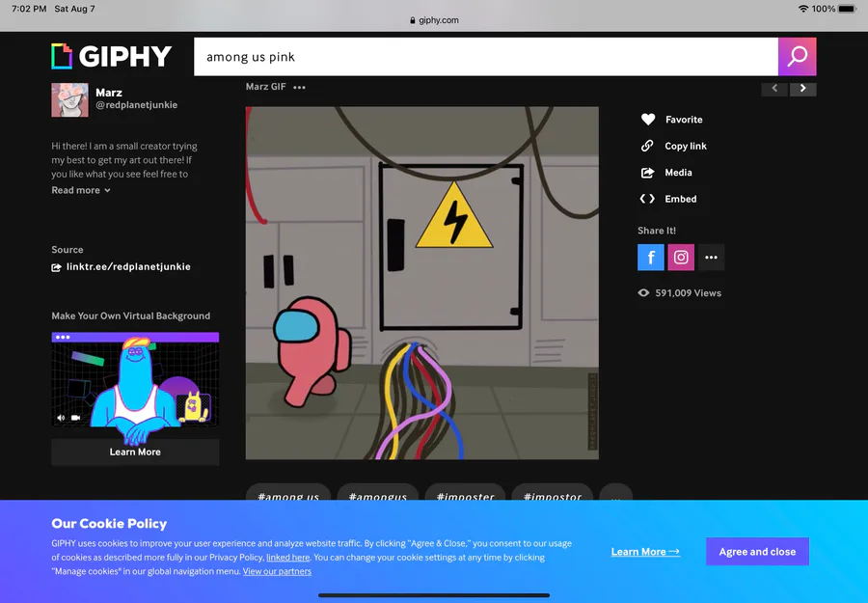The width and height of the screenshot is (868, 603).
Task: Open more share options dots
Action: point(712,258)
